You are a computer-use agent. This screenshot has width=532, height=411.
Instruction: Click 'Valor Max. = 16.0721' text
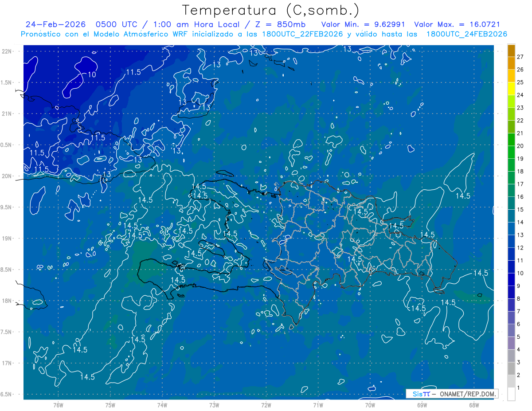coord(457,24)
